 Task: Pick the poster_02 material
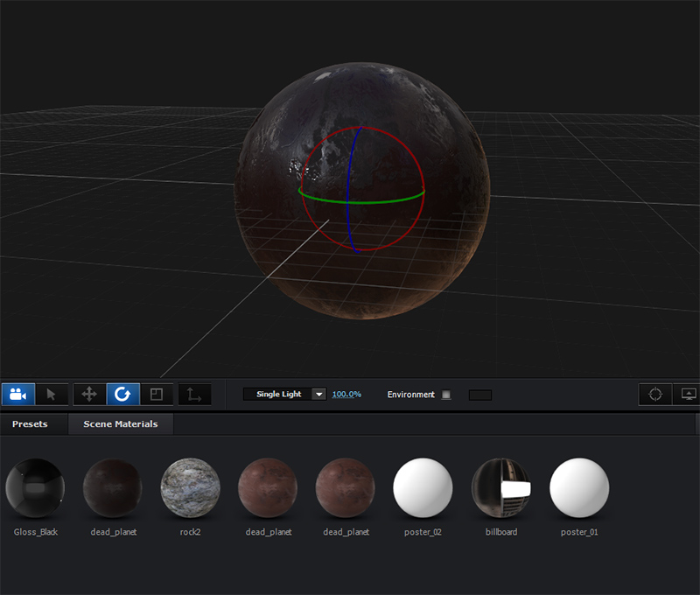(x=423, y=488)
